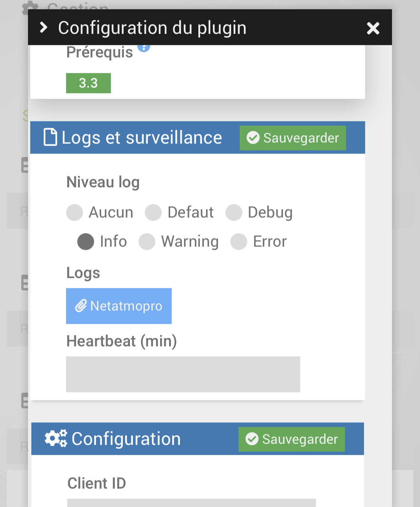The width and height of the screenshot is (420, 507).
Task: Click the Client ID input field
Action: pos(191,503)
